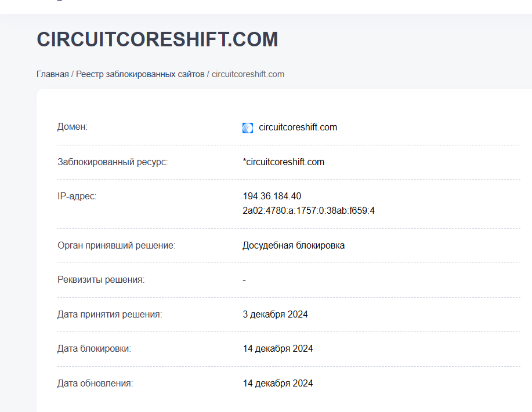Click the IPv4 address 194.36.184.40
Screen dimensions: 532x412
click(x=272, y=196)
